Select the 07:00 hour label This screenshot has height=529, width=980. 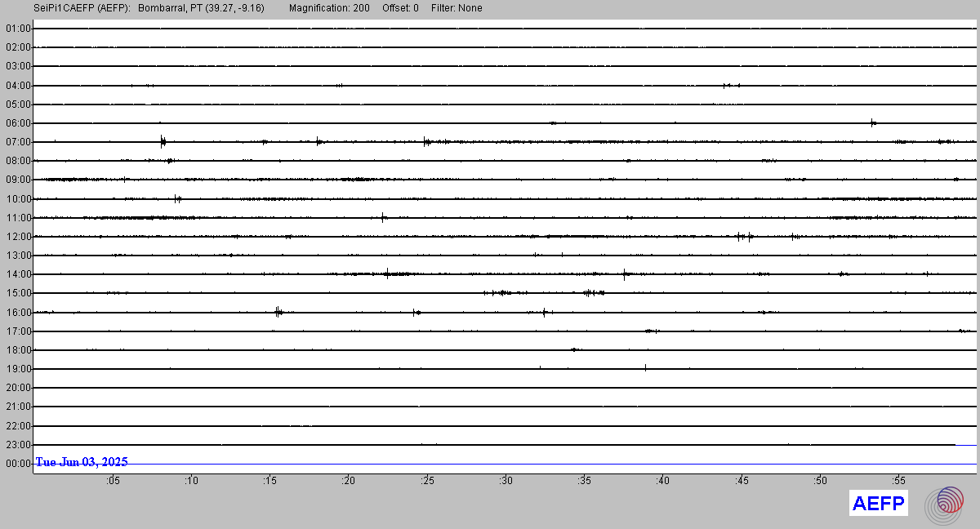[18, 142]
